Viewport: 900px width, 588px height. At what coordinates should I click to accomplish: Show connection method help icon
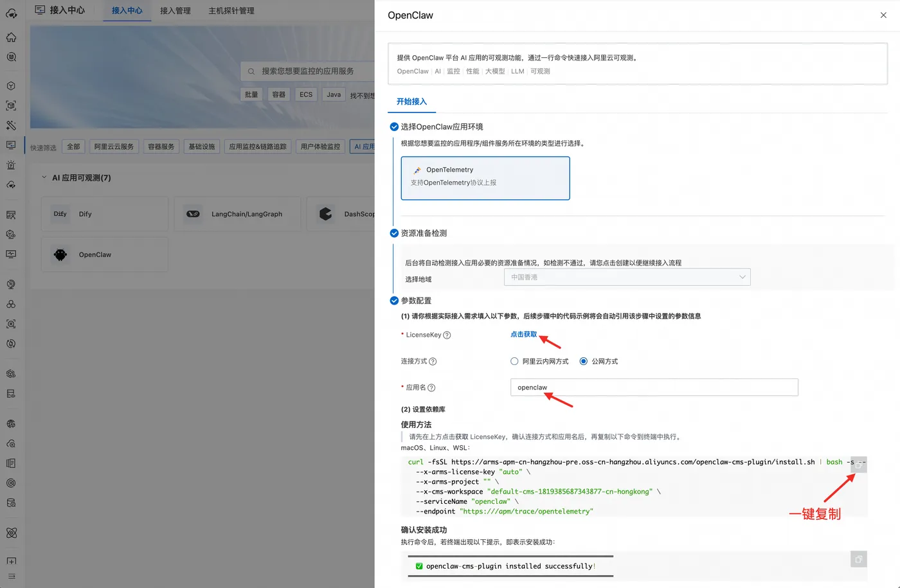[433, 361]
